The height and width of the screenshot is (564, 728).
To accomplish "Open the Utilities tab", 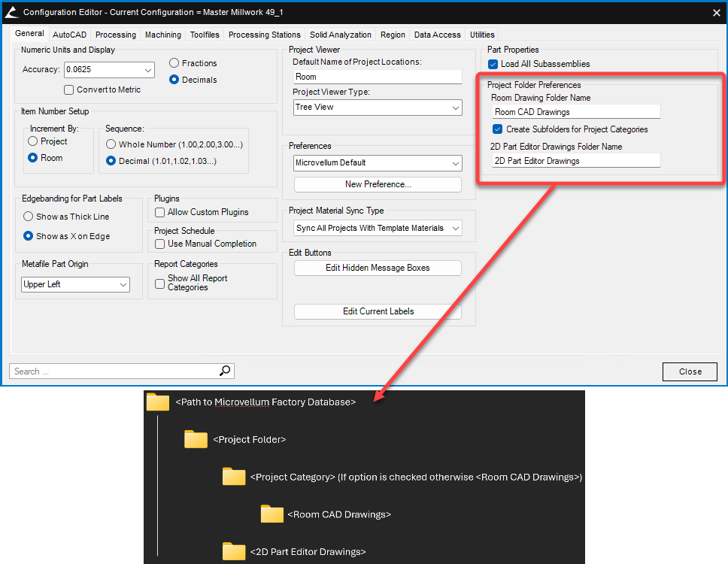I will 482,35.
